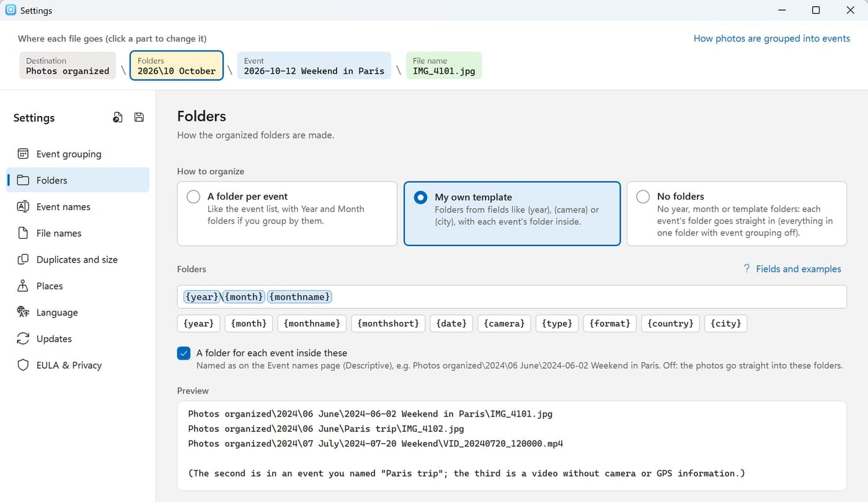Select the Folders part in the path bar
The width and height of the screenshot is (868, 502).
click(177, 66)
